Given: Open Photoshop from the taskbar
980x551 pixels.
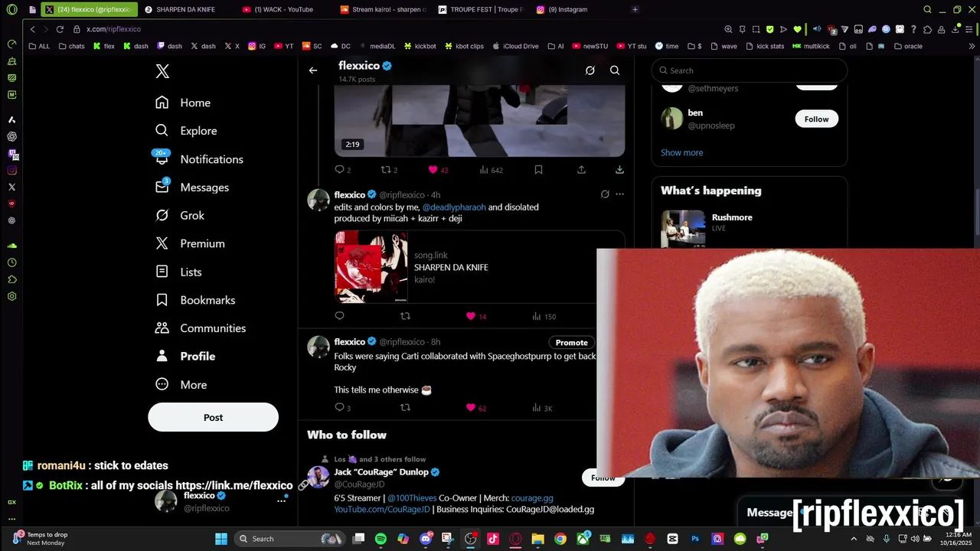Looking at the screenshot, I should pyautogui.click(x=695, y=539).
